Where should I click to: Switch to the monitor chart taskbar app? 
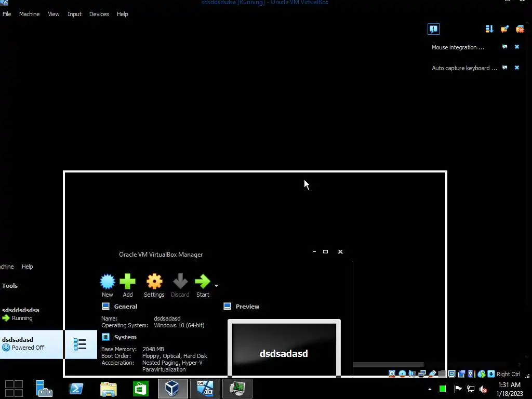pos(237,389)
